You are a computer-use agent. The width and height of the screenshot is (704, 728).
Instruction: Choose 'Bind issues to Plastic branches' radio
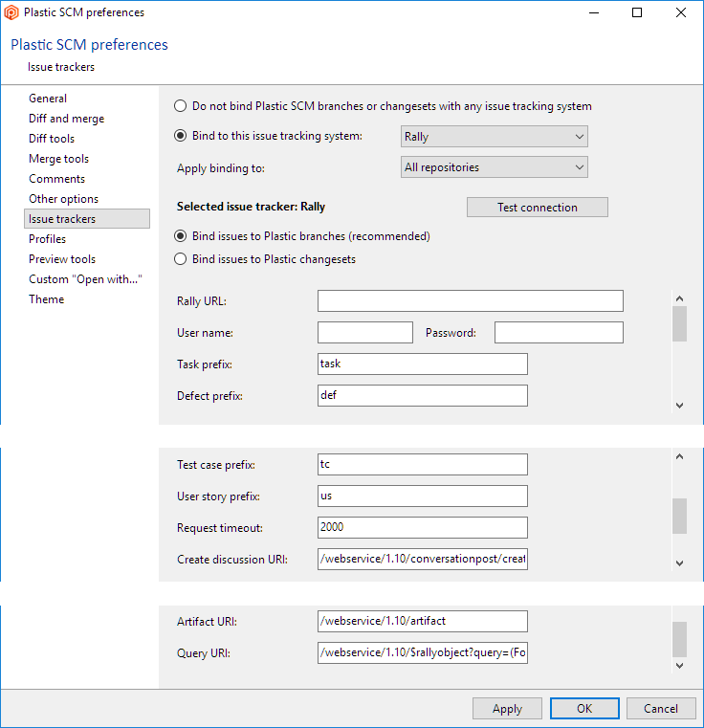(x=180, y=236)
